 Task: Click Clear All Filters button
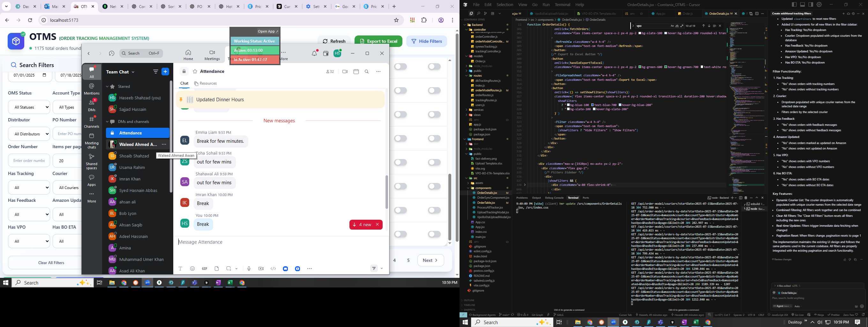coord(51,262)
